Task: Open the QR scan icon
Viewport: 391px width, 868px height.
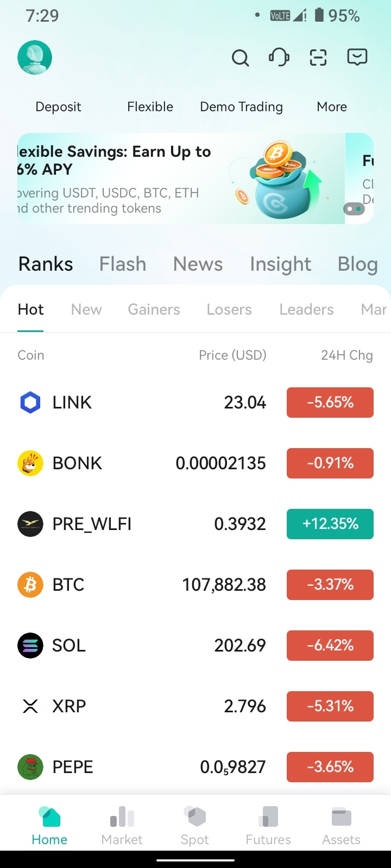Action: tap(318, 58)
